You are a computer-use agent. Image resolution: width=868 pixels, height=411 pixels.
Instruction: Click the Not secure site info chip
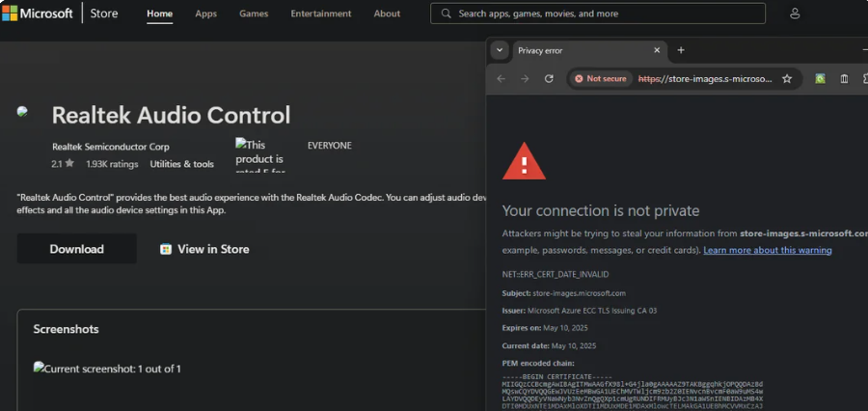(x=601, y=79)
